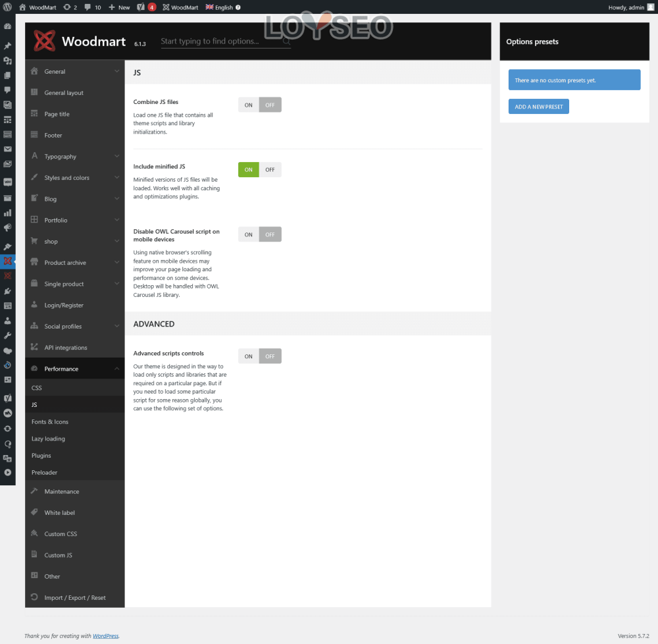Open Plugins plug icon in sidebar
658x644 pixels.
[7, 291]
